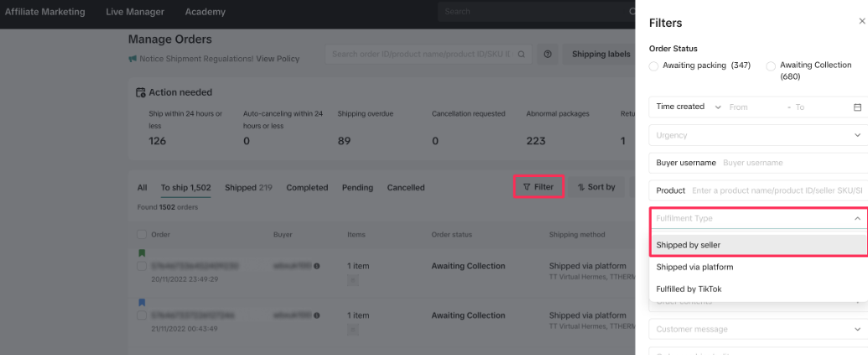Check the first order row checkbox

pos(141,266)
